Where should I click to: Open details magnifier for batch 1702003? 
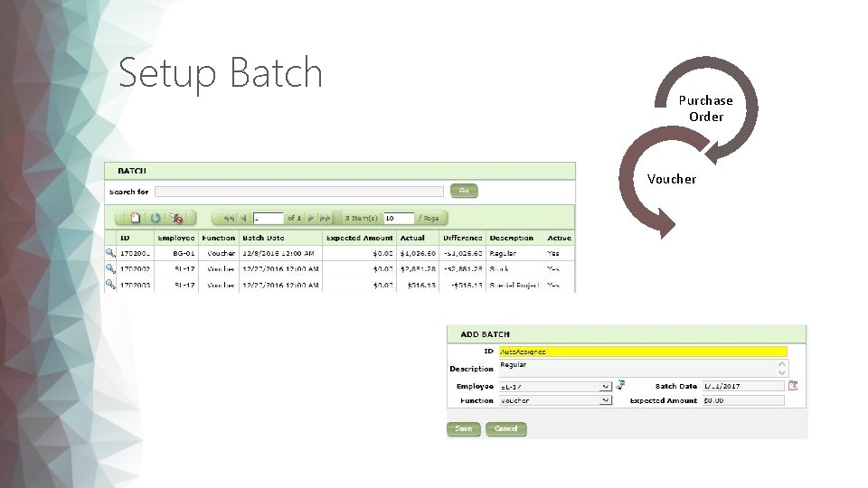[x=110, y=284]
